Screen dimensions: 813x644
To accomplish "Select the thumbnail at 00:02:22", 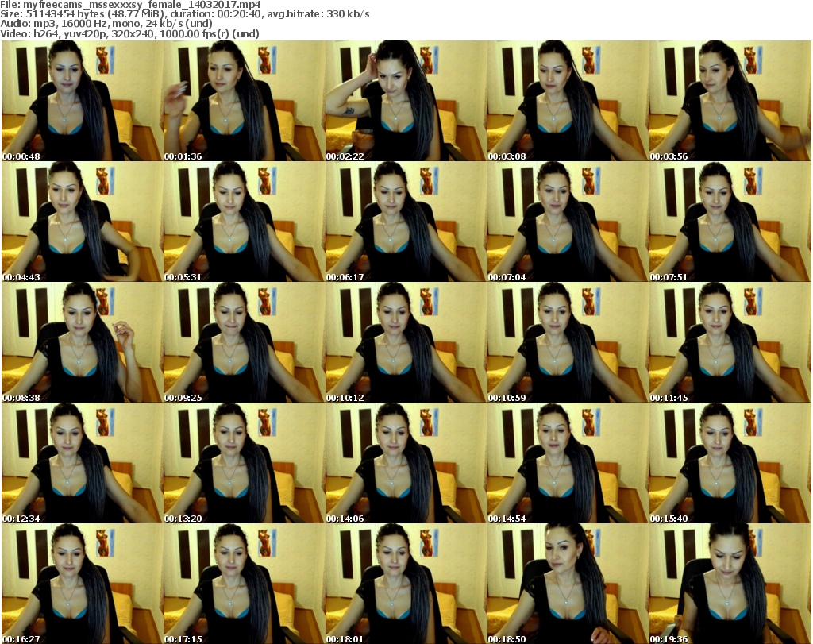I will 406,101.
